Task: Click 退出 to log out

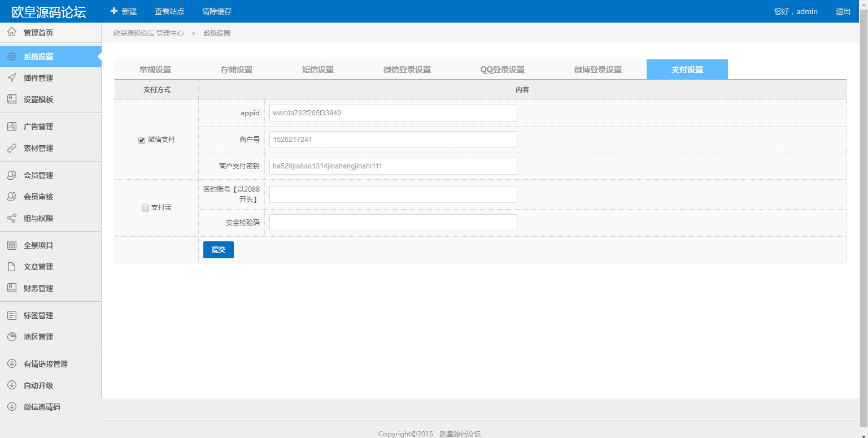Action: [843, 11]
